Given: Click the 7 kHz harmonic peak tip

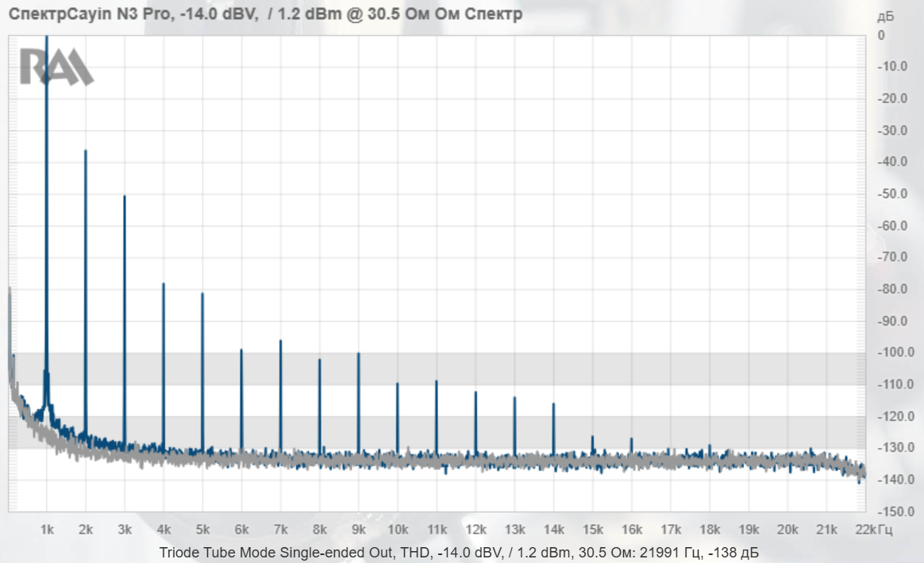Looking at the screenshot, I should tap(280, 341).
